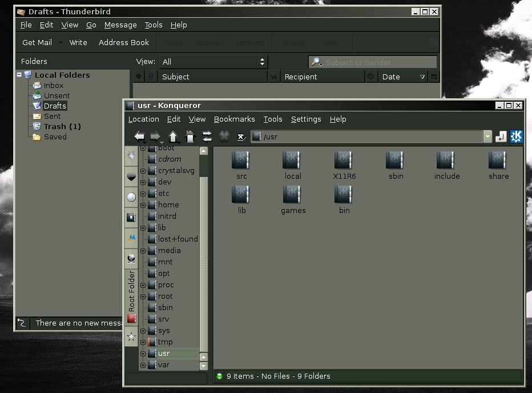The width and height of the screenshot is (532, 393).
Task: Open the sidebar tab above Amarok
Action: 131,218
